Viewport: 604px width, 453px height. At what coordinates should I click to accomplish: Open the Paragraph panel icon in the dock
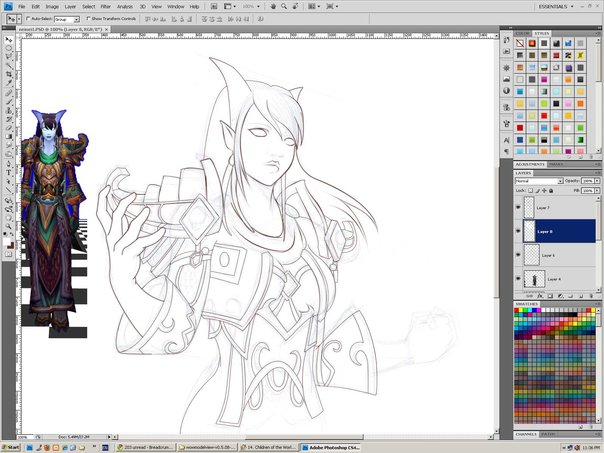[507, 151]
